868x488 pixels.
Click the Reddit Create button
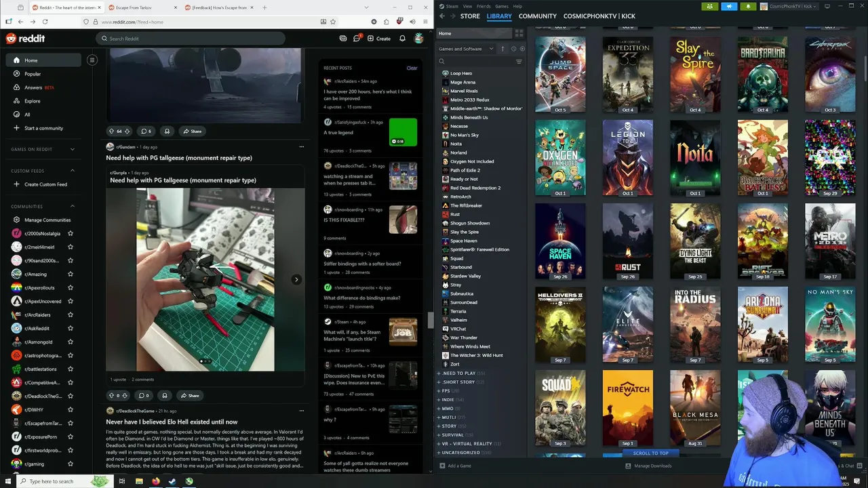(379, 39)
